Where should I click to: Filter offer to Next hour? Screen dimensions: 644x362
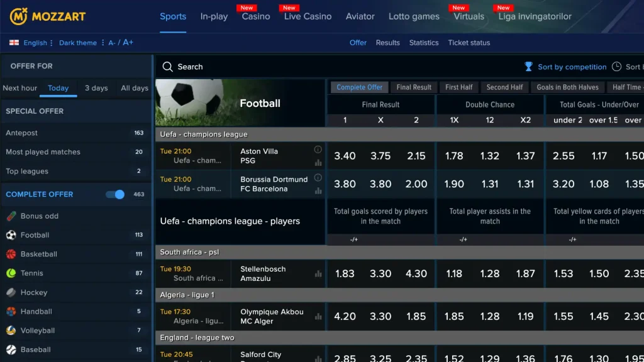pos(19,88)
